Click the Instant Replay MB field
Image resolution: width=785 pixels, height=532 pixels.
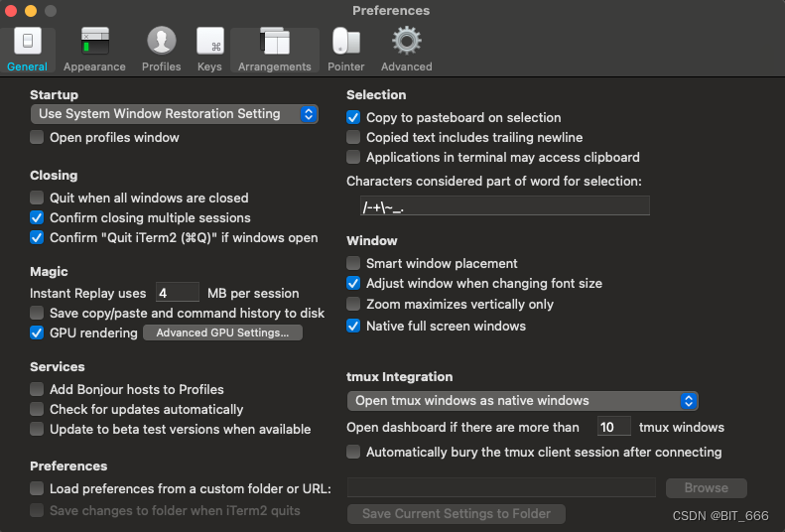coord(178,293)
